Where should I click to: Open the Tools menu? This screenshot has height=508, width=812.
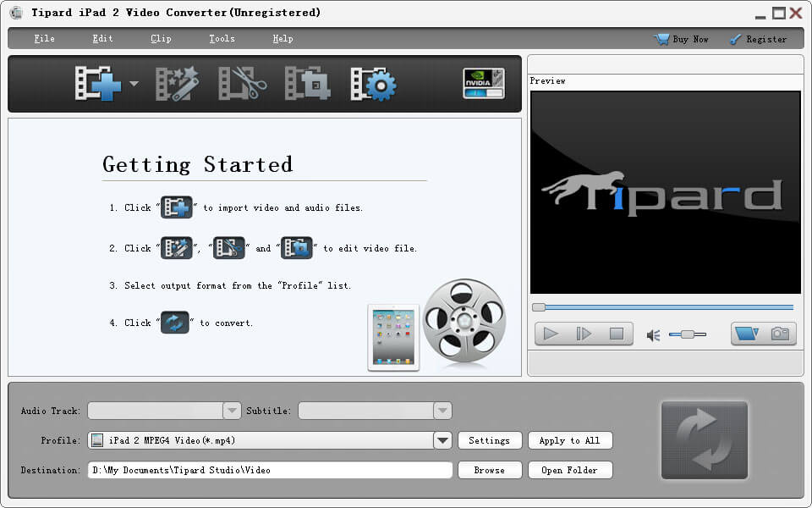coord(222,39)
